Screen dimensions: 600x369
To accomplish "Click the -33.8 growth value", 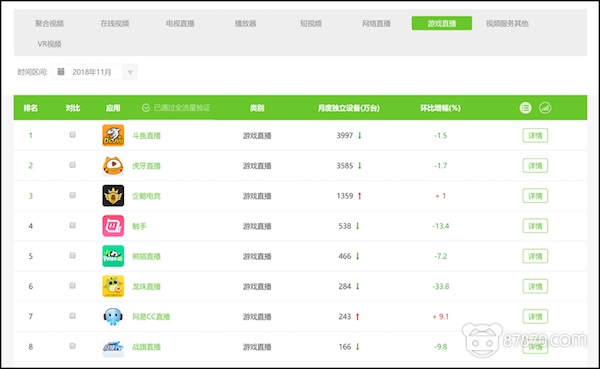I will click(440, 287).
